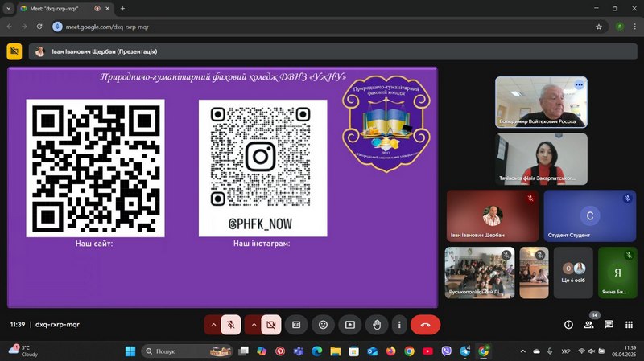Screen dimensions: 644x361
Task: Open Chrome profile avatar icon
Action: [x=620, y=27]
